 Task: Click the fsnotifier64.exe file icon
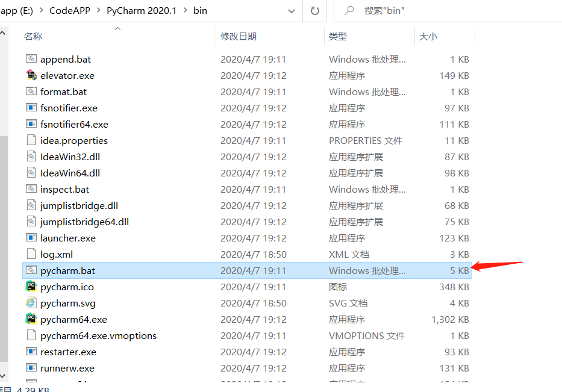point(31,124)
